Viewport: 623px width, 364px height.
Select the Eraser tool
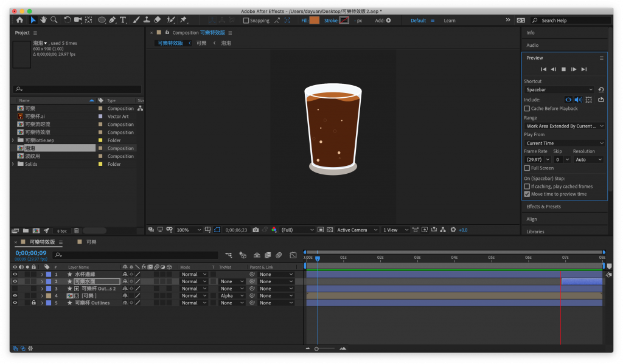pos(158,20)
